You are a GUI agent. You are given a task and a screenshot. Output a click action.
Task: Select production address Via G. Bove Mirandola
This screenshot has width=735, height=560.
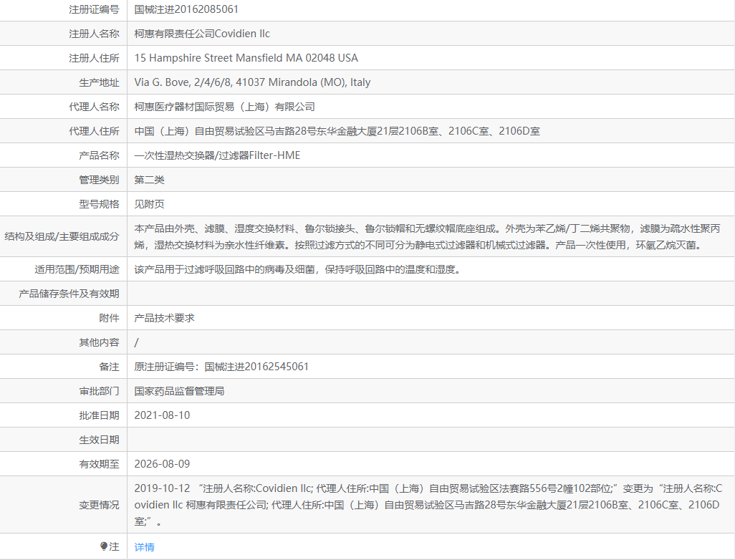(x=252, y=82)
